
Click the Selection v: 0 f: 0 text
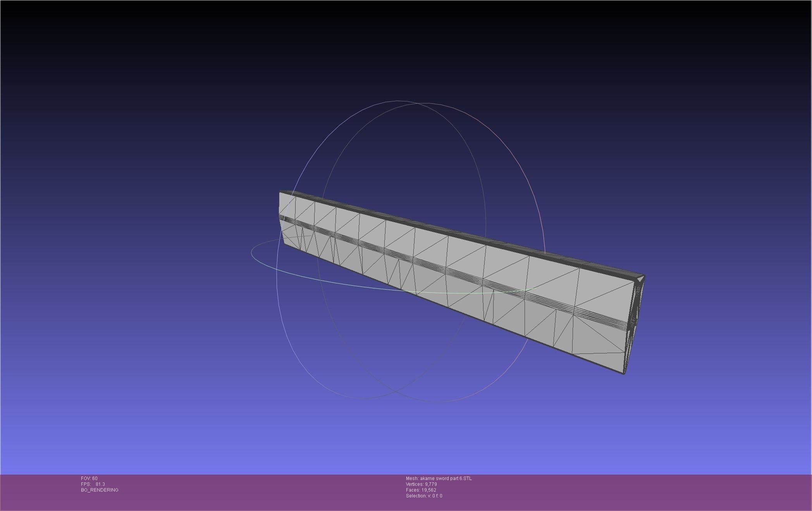(x=424, y=496)
